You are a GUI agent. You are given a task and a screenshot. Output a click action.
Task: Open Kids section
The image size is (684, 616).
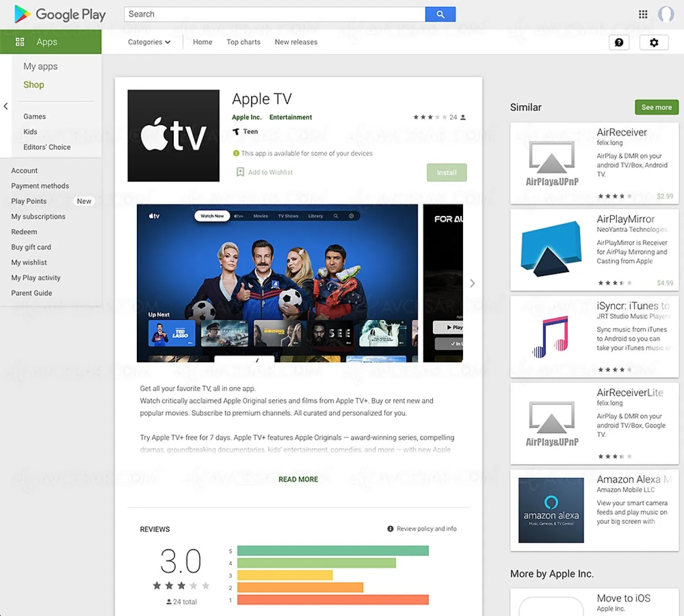click(x=30, y=131)
